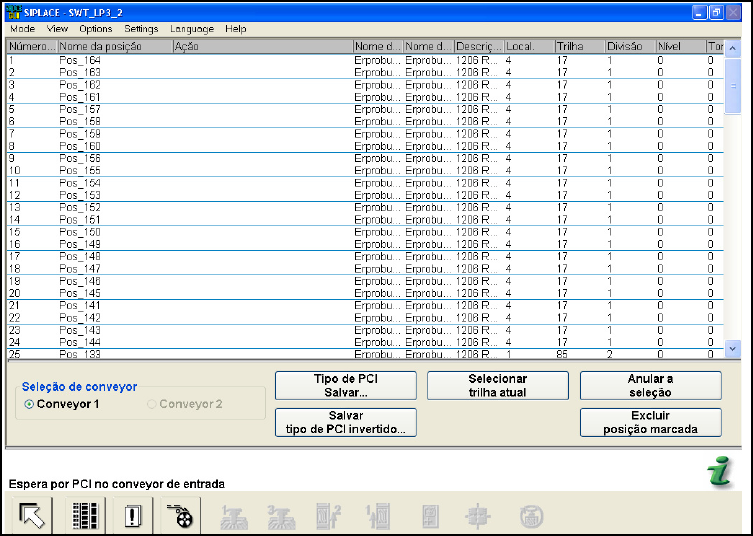Viewport: 753px width, 536px height.
Task: Select the Conveyor 2 radio button
Action: coord(152,404)
